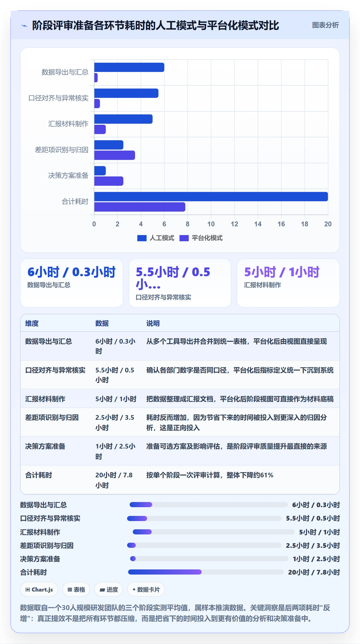Click the 人工模式 bar for 数据导出与汇总
Image resolution: width=360 pixels, height=644 pixels.
click(x=129, y=67)
